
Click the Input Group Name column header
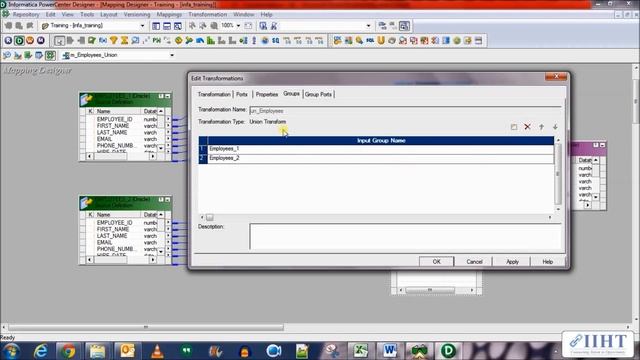[x=380, y=140]
